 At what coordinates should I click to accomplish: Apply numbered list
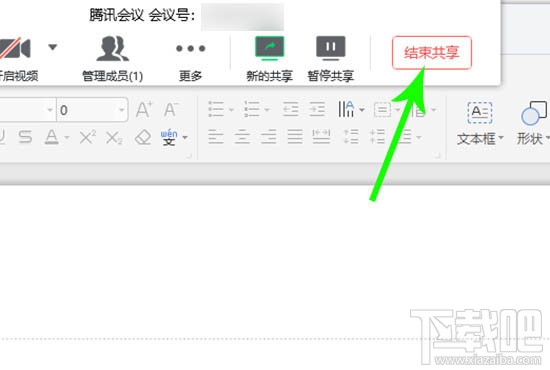point(252,109)
